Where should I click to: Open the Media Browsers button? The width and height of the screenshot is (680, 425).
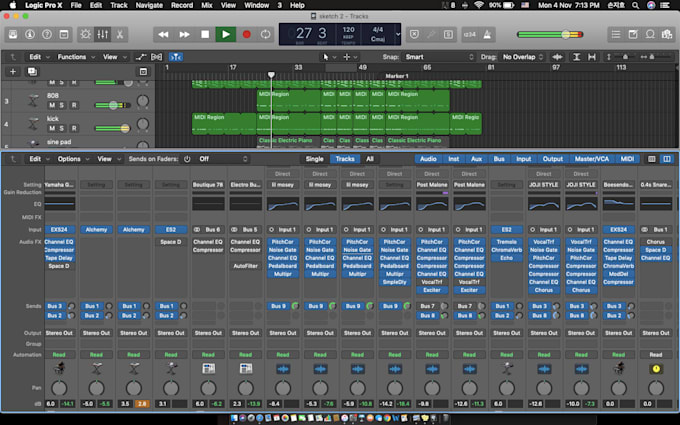click(x=667, y=35)
